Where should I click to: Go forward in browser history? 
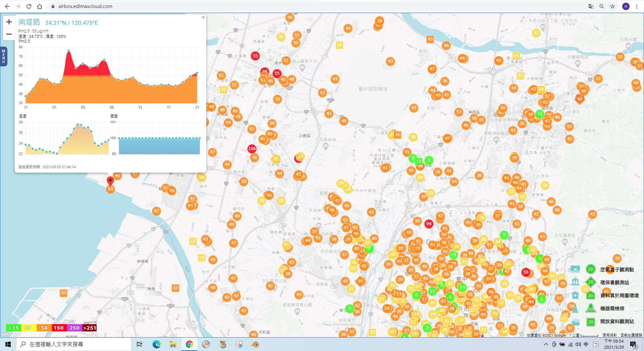pyautogui.click(x=18, y=6)
